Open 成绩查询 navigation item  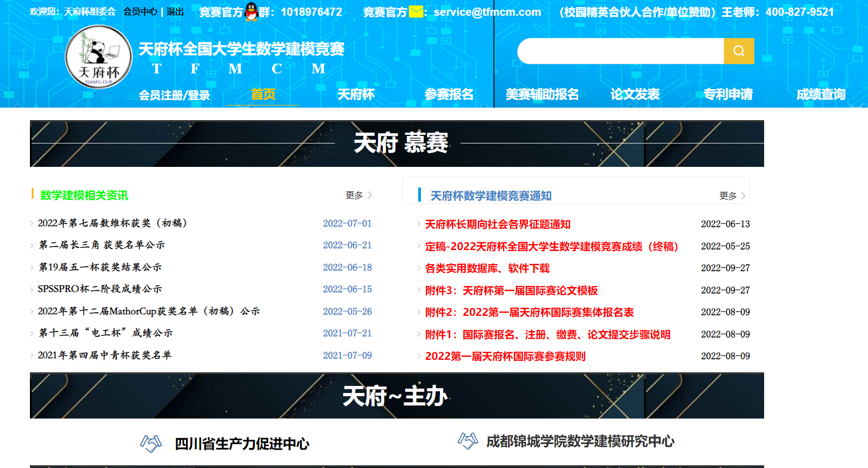(x=821, y=95)
